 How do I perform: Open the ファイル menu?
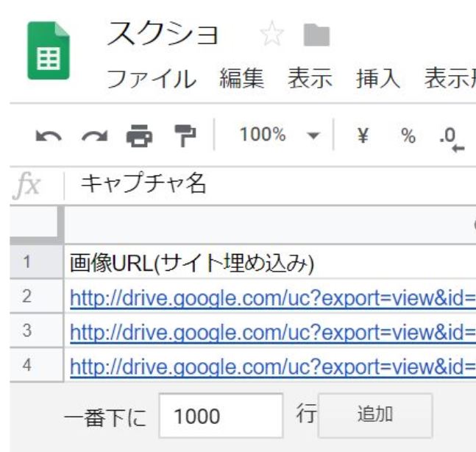(x=152, y=78)
